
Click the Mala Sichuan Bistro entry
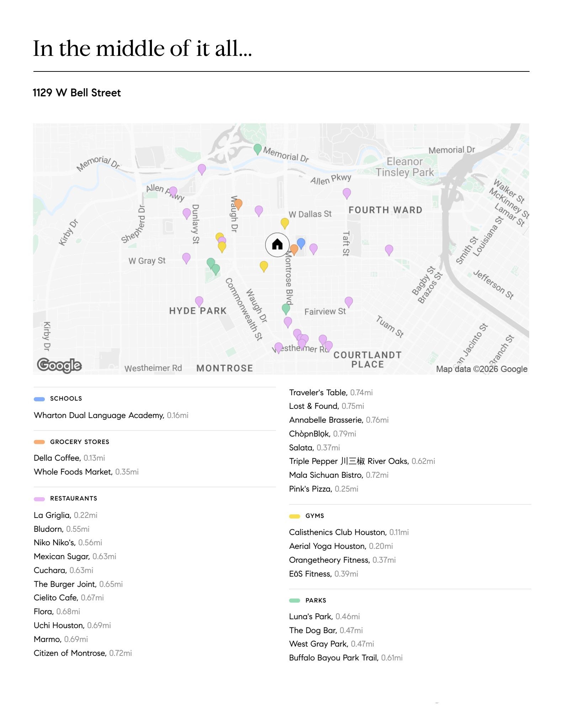pyautogui.click(x=339, y=475)
